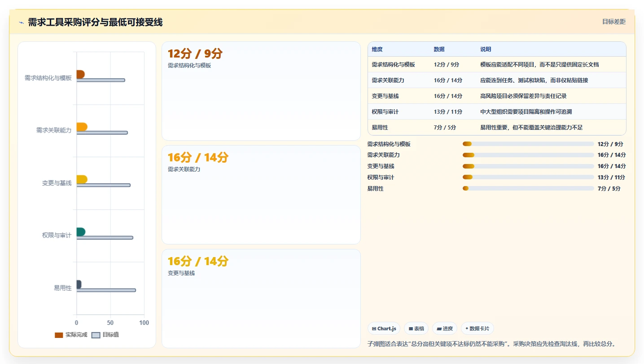Click the 权限与审计 progress bar
644x364 pixels.
click(x=528, y=178)
